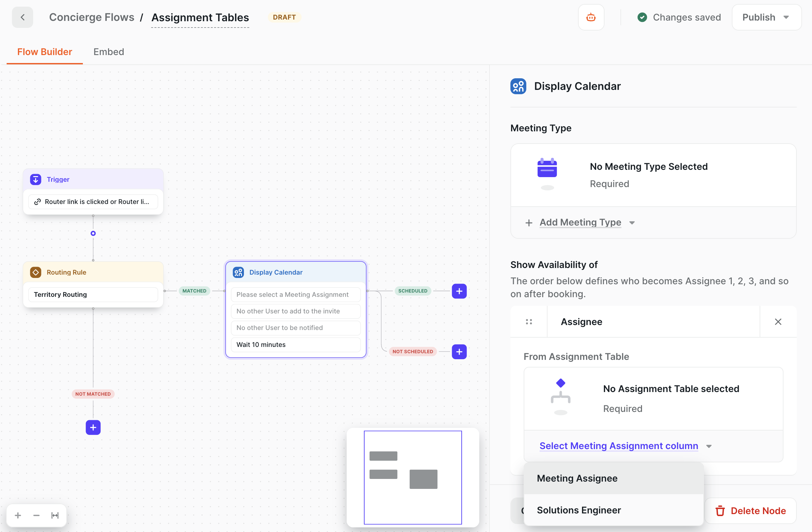Choose Solutions Engineer from the dropdown list

[x=613, y=510]
